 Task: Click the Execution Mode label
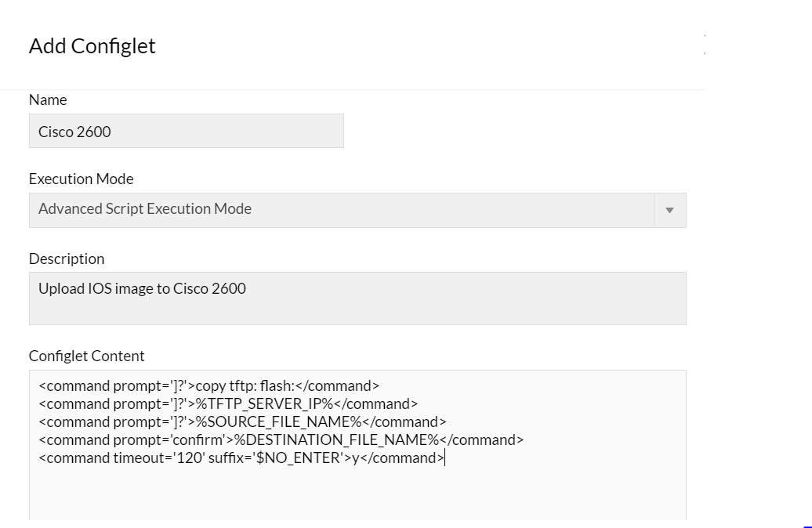click(81, 179)
